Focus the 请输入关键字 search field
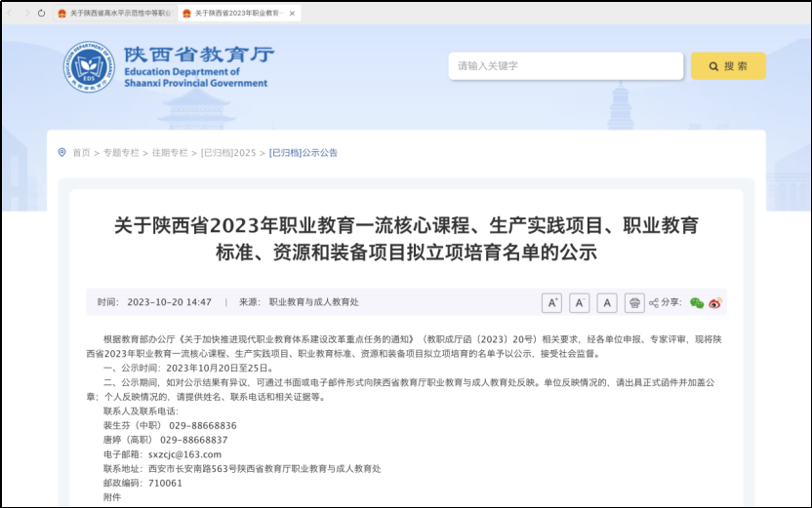This screenshot has width=812, height=508. click(x=566, y=66)
